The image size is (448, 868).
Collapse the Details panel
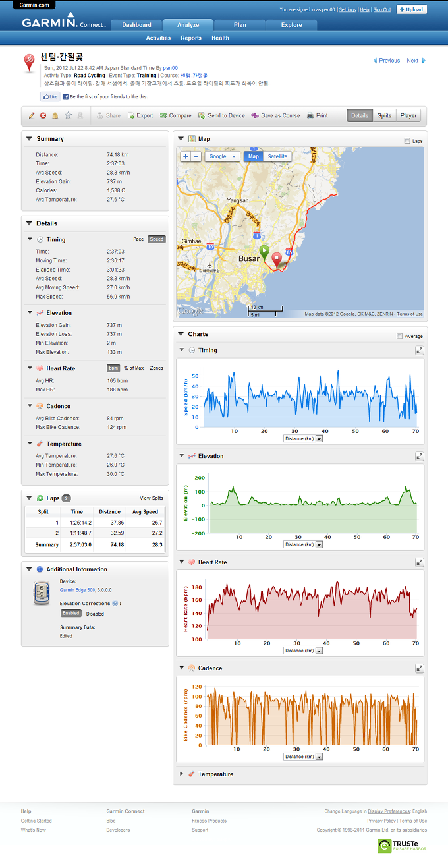click(x=29, y=223)
